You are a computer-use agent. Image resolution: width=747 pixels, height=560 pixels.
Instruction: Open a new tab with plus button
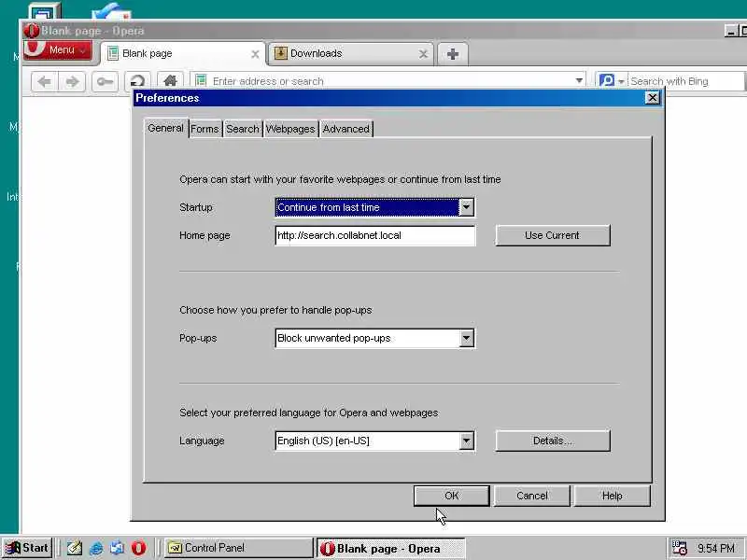point(453,54)
